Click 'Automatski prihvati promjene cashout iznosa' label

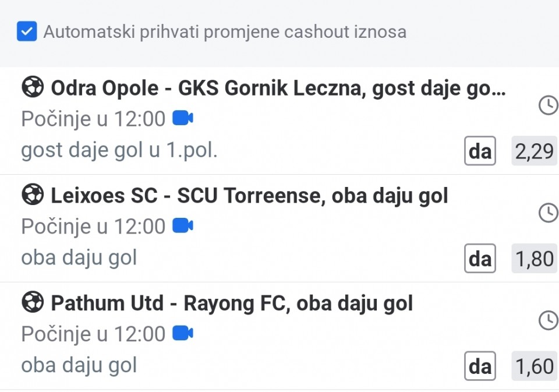pyautogui.click(x=225, y=32)
